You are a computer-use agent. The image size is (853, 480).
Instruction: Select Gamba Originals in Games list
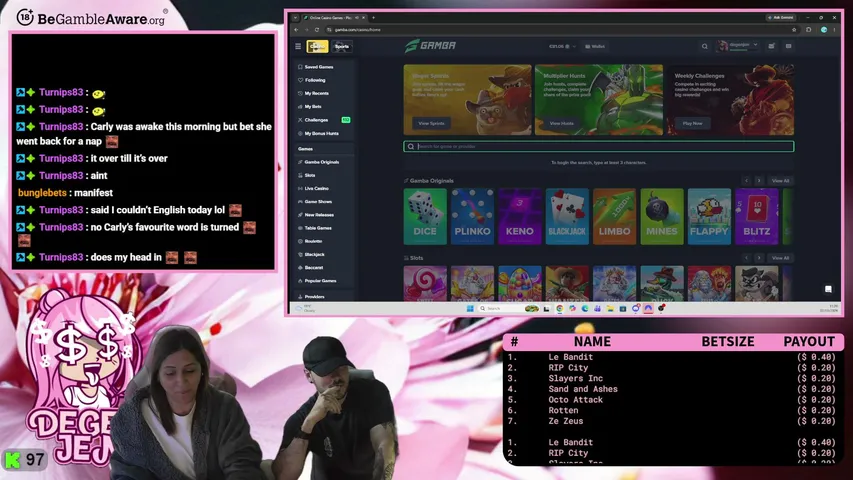click(322, 162)
